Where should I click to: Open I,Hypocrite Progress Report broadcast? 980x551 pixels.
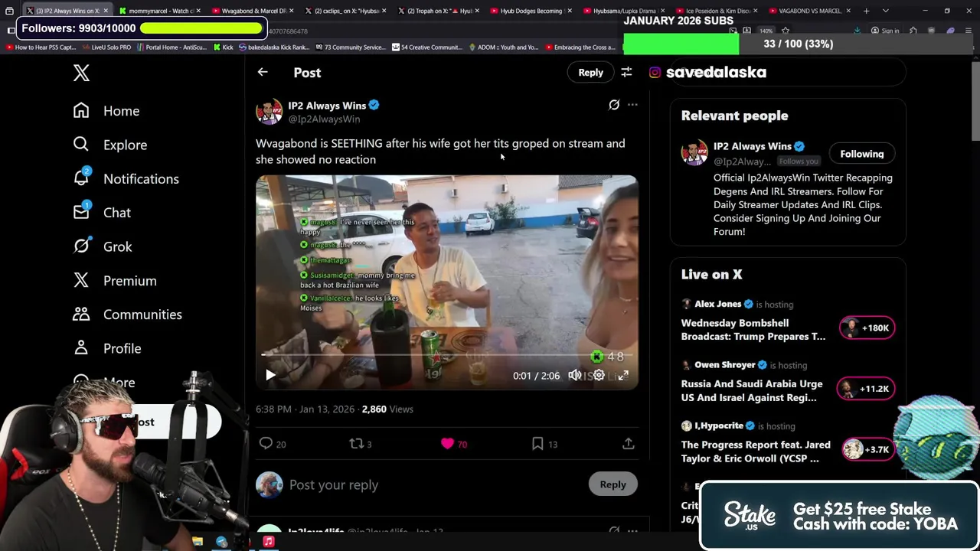coord(756,452)
